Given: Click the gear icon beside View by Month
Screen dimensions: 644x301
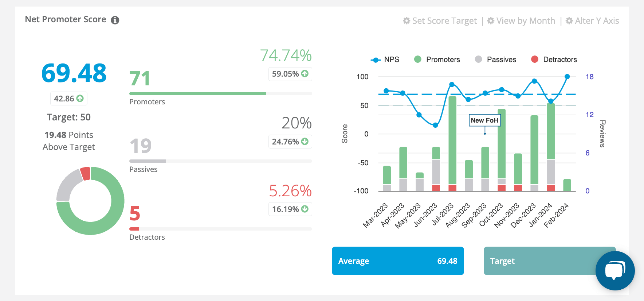Looking at the screenshot, I should (491, 21).
